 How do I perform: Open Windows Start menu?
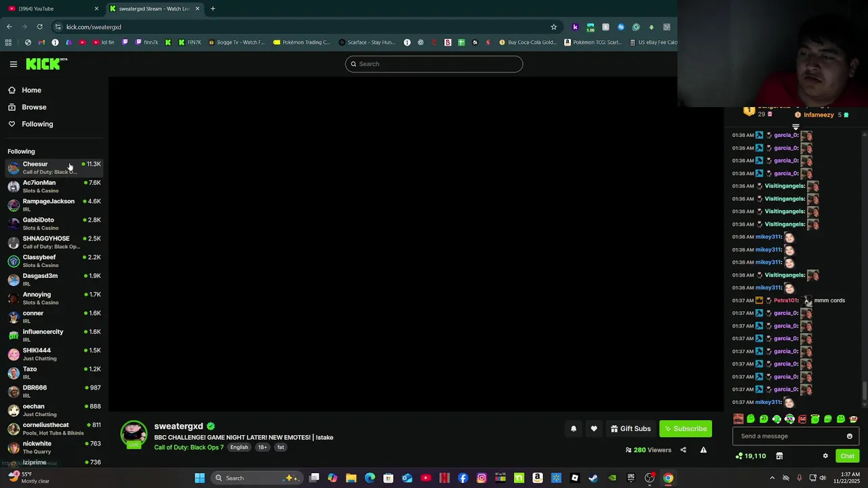(200, 478)
